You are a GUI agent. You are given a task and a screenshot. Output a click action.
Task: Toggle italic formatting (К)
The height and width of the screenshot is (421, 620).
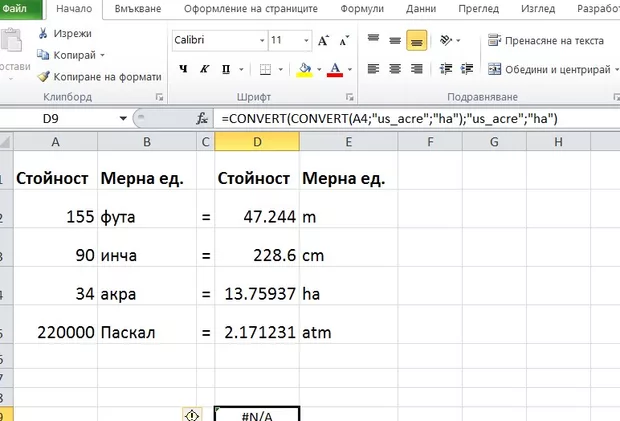[x=204, y=69]
